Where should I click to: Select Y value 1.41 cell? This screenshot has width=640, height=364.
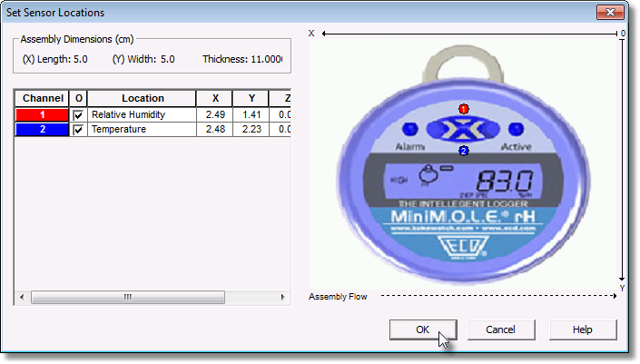pos(251,114)
